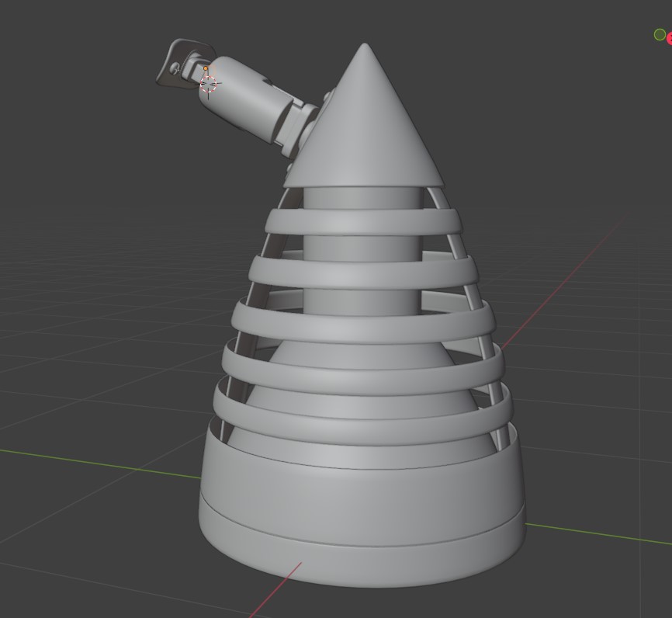This screenshot has height=618, width=672.
Task: Click the central cylinder column behind the rings
Action: [363, 247]
